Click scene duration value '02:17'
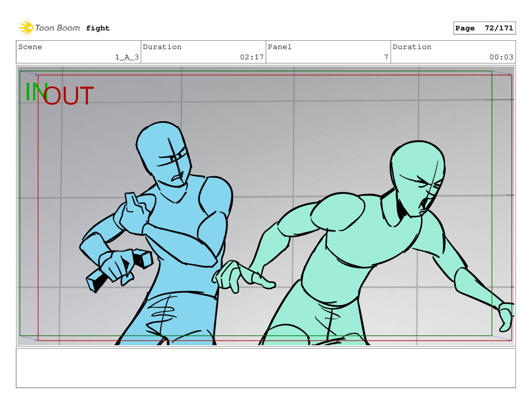This screenshot has height=412, width=532. [x=252, y=57]
